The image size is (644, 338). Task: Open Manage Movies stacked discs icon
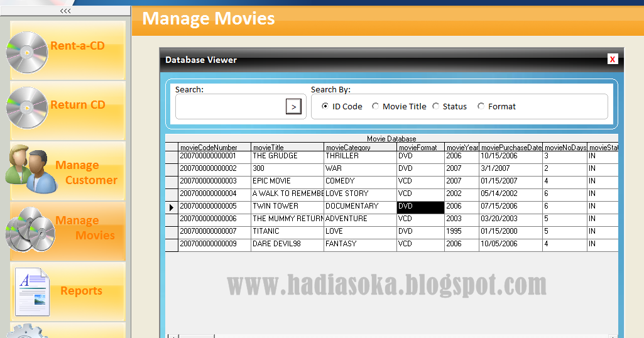coord(30,229)
